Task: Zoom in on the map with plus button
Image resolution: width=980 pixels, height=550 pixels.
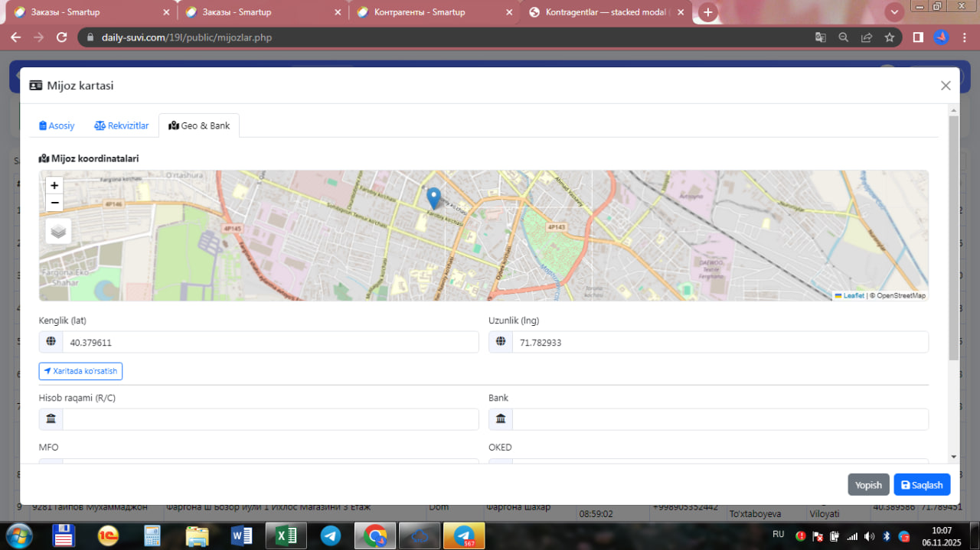Action: (x=54, y=185)
